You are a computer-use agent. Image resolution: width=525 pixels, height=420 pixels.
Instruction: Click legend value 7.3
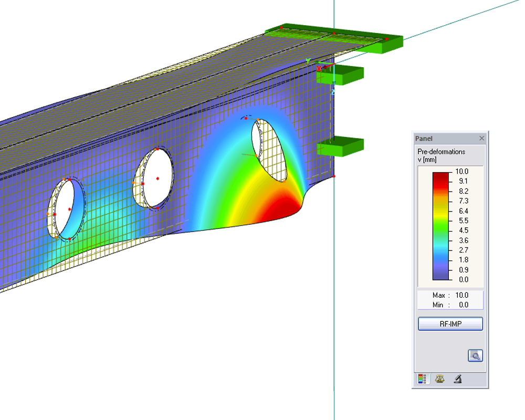464,201
